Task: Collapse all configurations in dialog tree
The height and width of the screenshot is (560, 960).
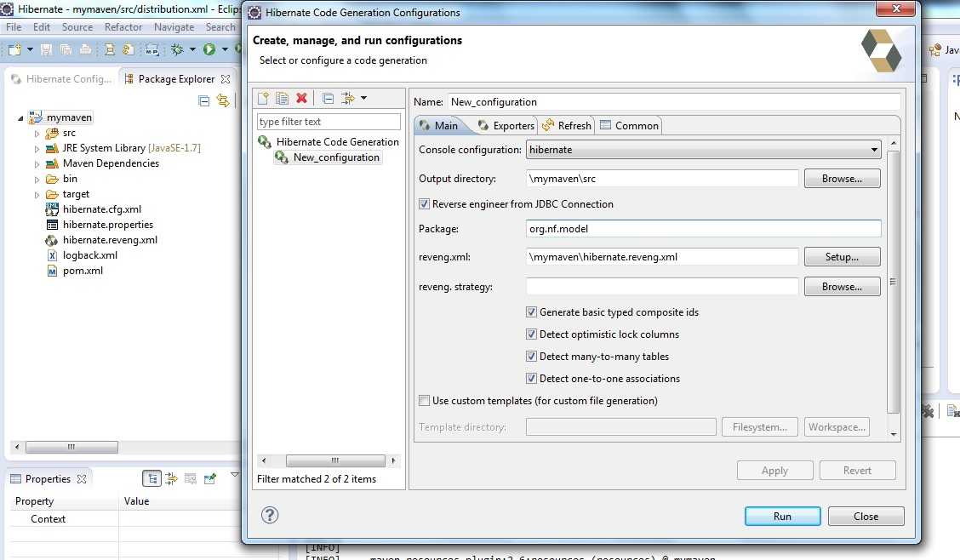Action: [329, 98]
